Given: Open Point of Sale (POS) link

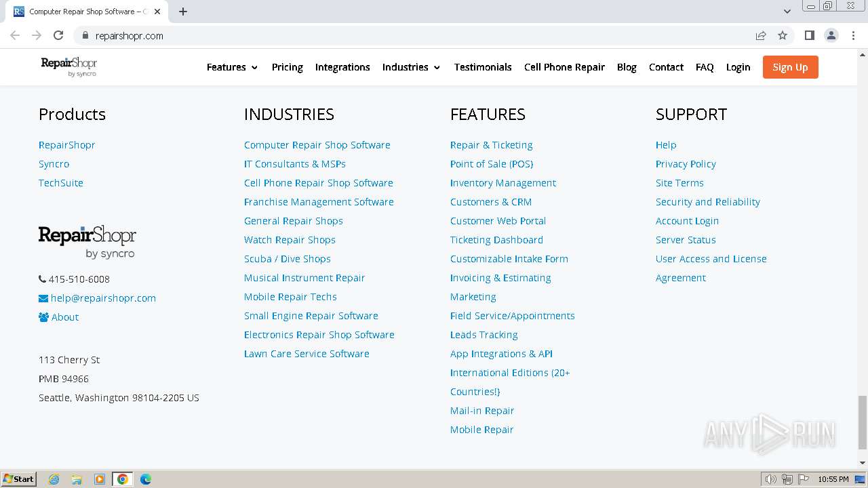Looking at the screenshot, I should coord(492,164).
